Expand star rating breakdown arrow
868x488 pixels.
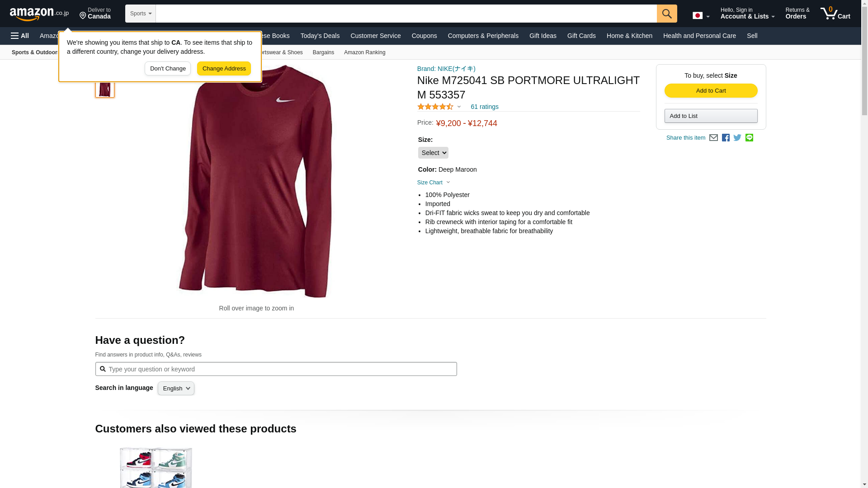[x=459, y=107]
